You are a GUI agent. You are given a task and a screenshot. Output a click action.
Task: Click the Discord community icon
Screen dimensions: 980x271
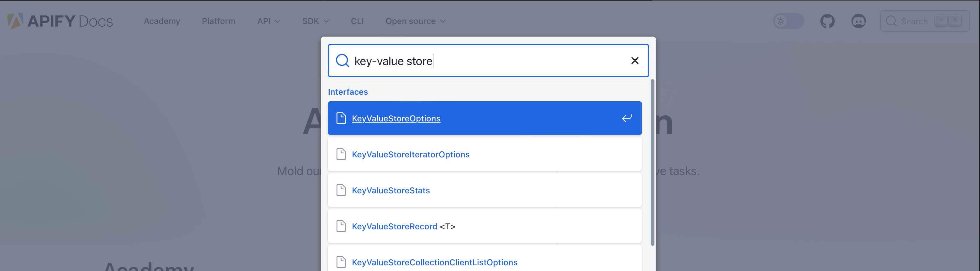click(x=859, y=21)
